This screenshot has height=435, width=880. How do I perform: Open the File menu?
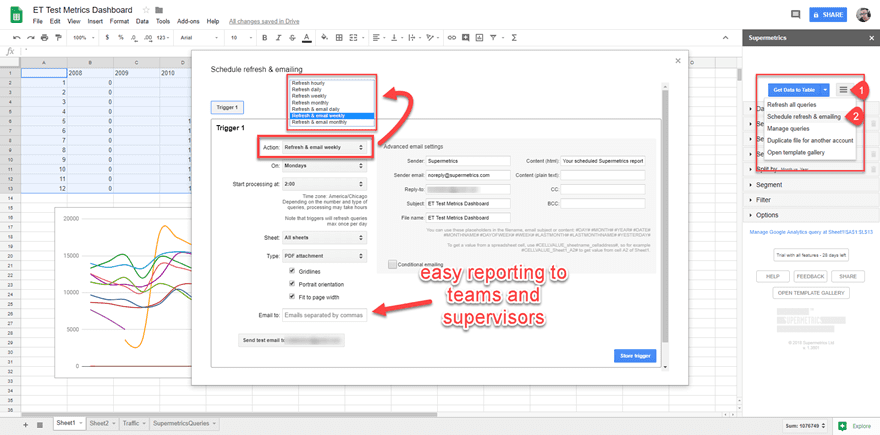(x=38, y=21)
